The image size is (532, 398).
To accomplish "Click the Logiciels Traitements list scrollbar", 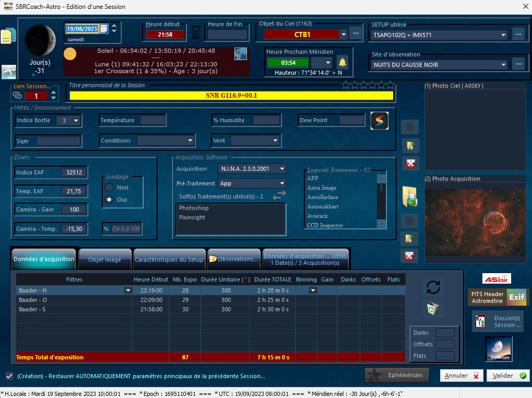I will click(381, 201).
